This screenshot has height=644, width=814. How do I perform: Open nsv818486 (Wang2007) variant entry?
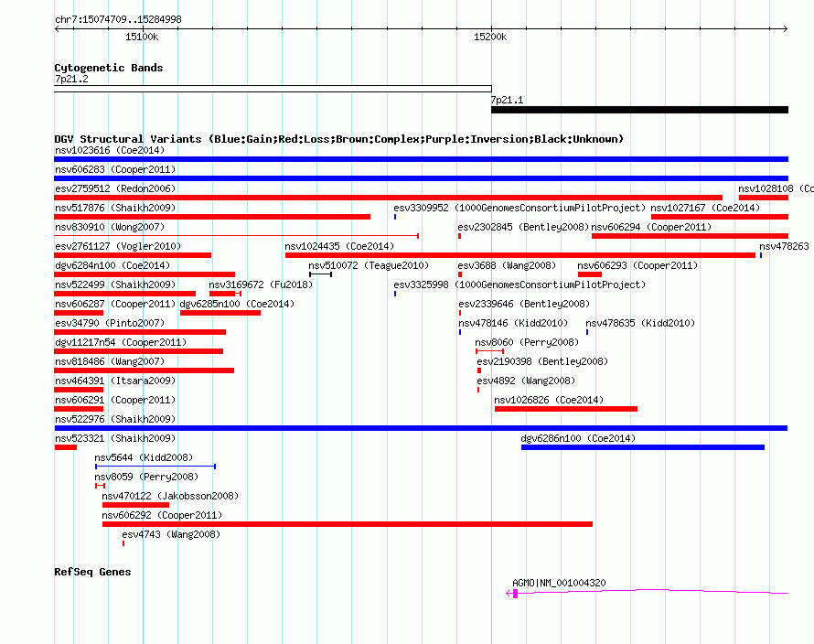pyautogui.click(x=110, y=362)
